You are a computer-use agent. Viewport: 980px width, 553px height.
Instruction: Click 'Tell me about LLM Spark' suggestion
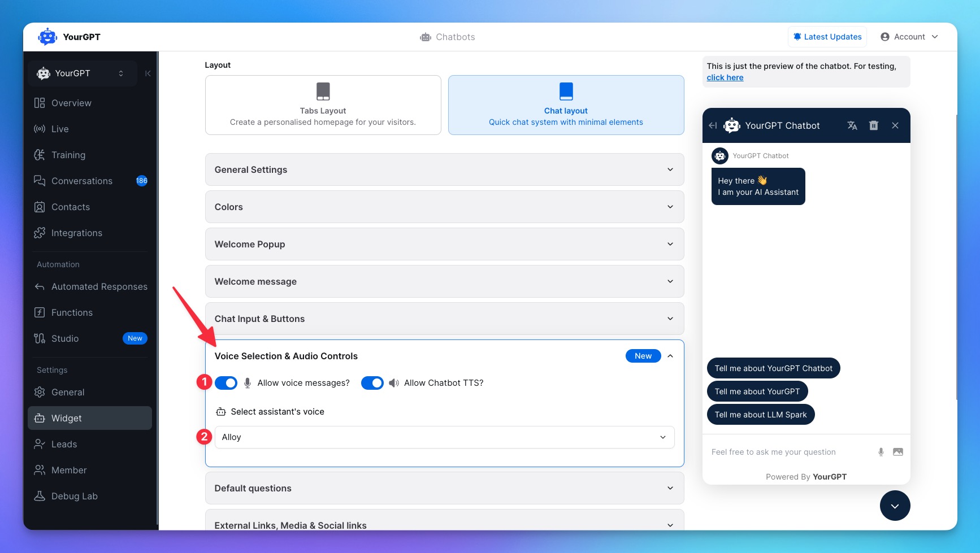click(x=761, y=415)
